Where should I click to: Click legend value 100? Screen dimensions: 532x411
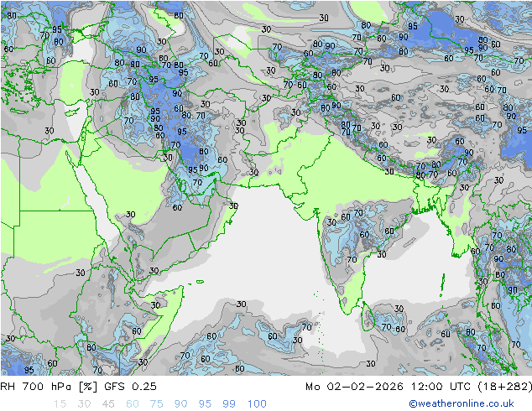click(257, 404)
